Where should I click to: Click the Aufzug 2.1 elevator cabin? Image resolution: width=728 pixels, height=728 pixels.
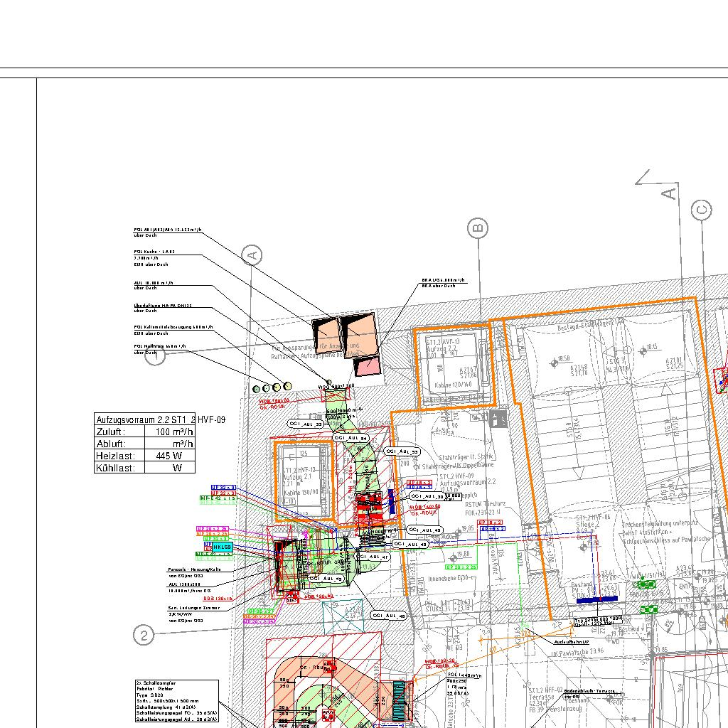(x=304, y=482)
